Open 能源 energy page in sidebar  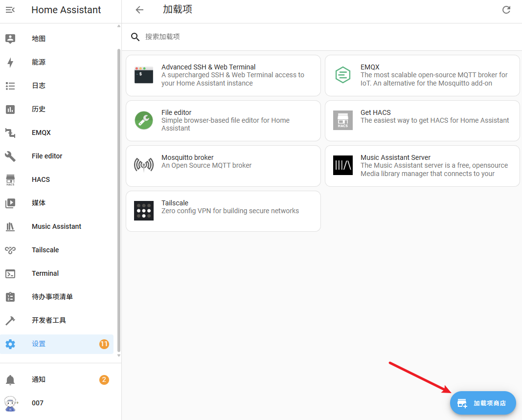[x=39, y=62]
